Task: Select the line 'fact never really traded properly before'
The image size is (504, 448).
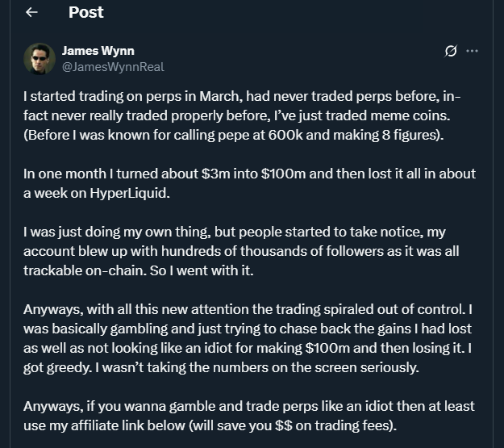Action: click(x=236, y=116)
